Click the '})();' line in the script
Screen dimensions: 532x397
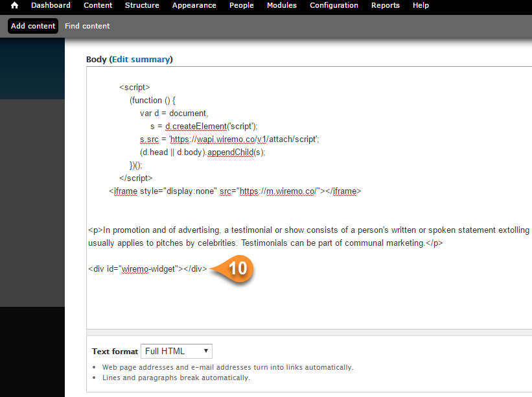135,165
